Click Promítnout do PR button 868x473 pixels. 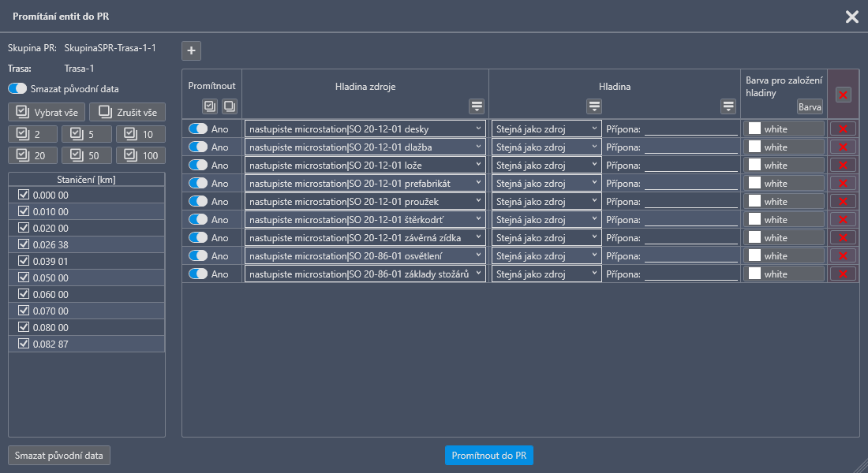point(488,456)
